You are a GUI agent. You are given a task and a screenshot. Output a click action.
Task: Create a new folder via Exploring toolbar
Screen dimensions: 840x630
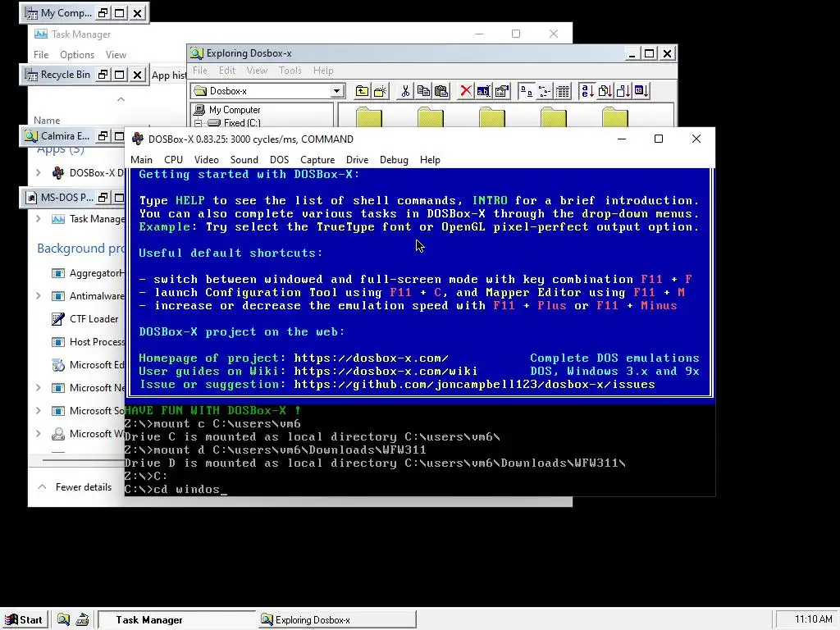point(381,91)
